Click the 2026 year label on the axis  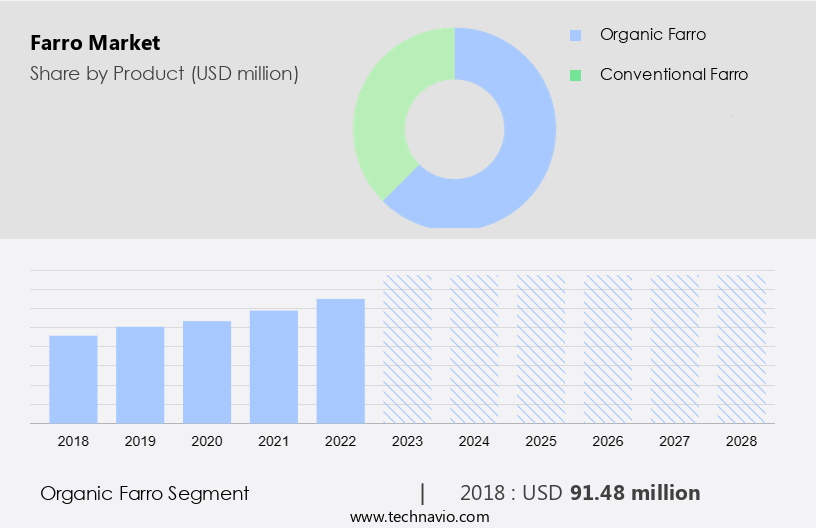(x=608, y=441)
